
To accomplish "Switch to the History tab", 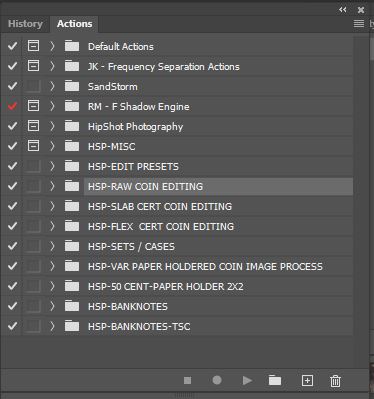I will (x=25, y=24).
